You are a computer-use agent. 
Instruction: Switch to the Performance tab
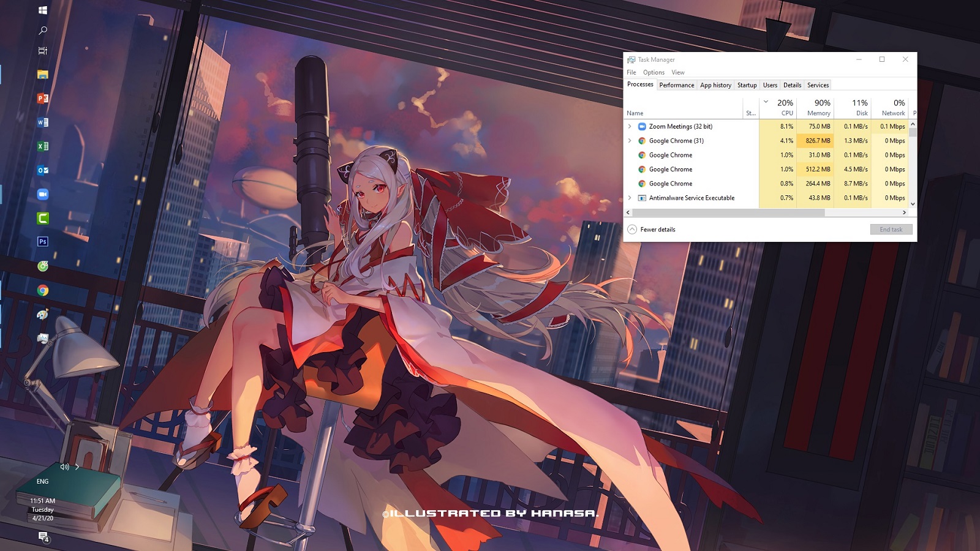click(677, 85)
